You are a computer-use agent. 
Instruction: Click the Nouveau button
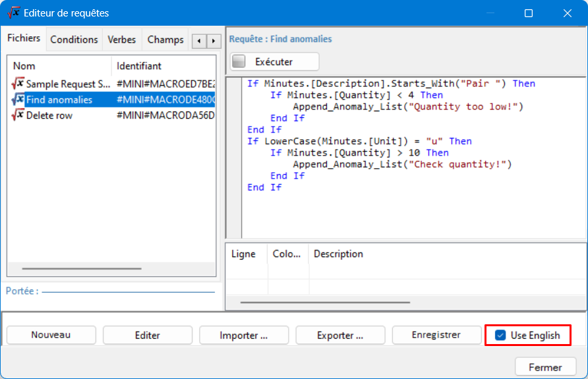(51, 335)
